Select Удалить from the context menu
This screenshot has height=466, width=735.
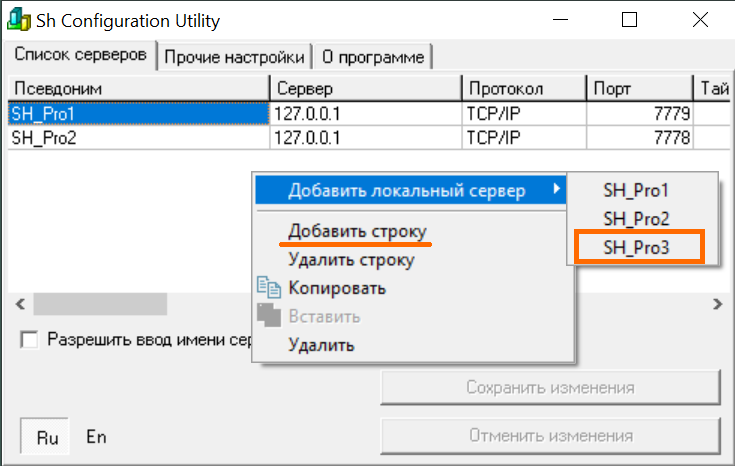pyautogui.click(x=320, y=346)
